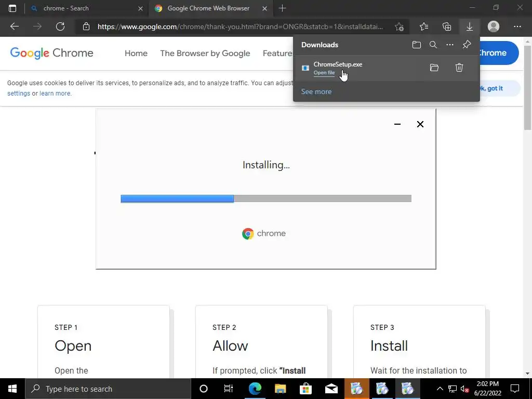The height and width of the screenshot is (399, 532).
Task: Click the Open file link
Action: 324,73
